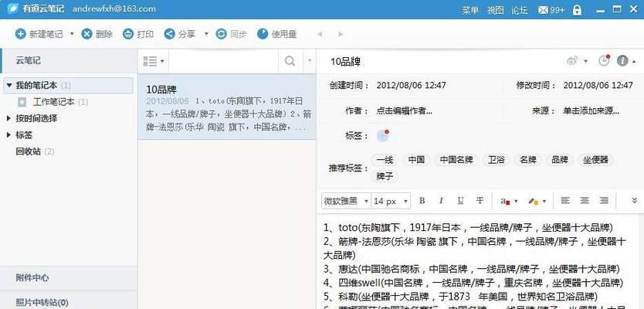Open the 论坛 link in title bar

pyautogui.click(x=520, y=10)
